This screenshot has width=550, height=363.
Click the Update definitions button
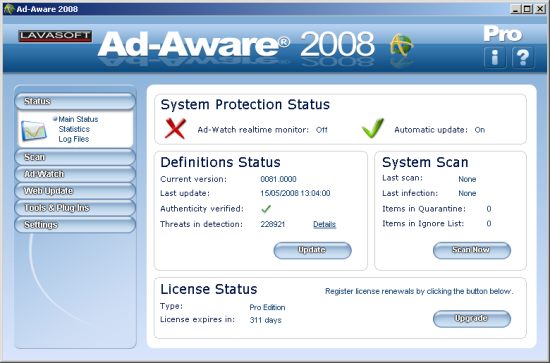point(312,250)
